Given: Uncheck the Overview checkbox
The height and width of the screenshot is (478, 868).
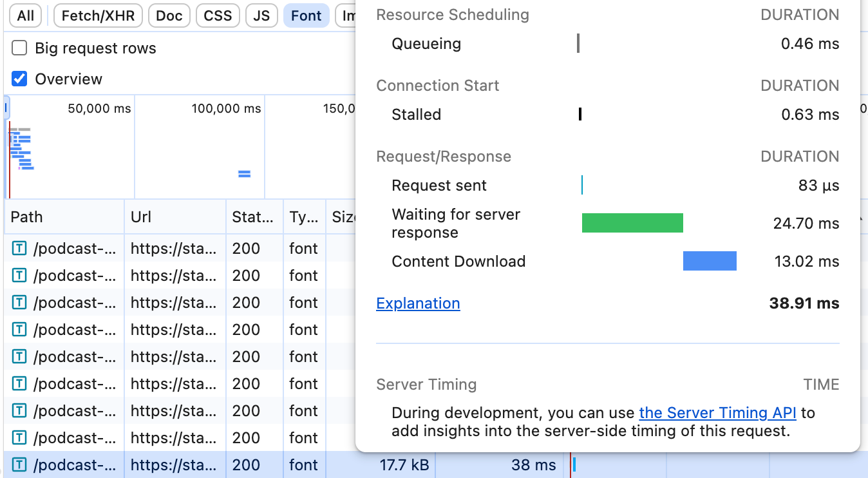Looking at the screenshot, I should tap(20, 79).
